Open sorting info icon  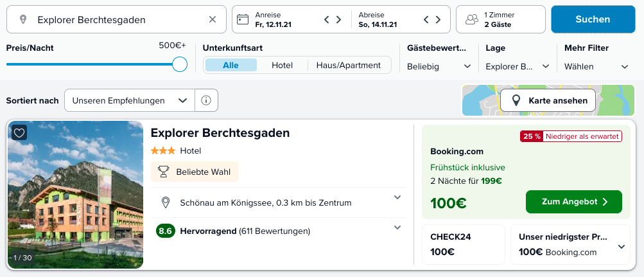click(206, 100)
